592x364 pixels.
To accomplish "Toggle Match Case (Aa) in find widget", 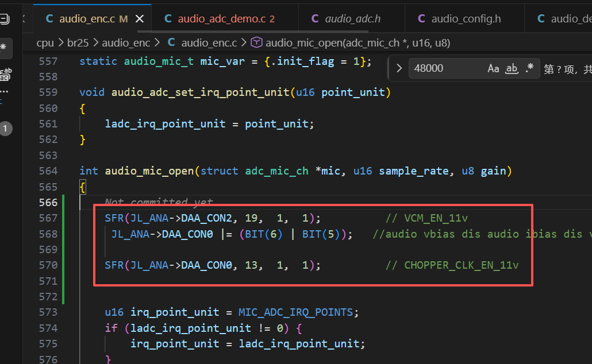I will click(493, 68).
